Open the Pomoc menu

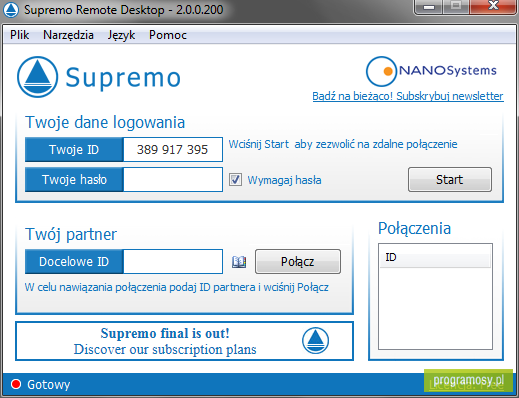(168, 35)
